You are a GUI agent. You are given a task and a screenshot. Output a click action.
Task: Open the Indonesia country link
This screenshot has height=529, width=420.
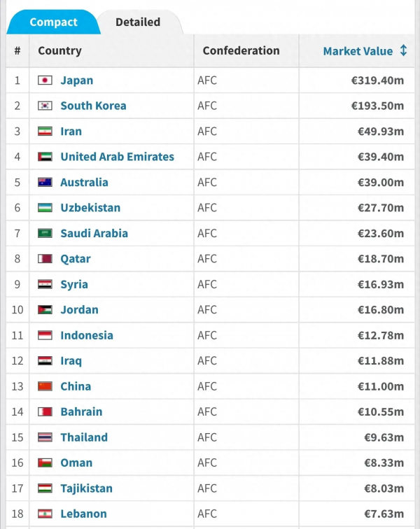(87, 335)
